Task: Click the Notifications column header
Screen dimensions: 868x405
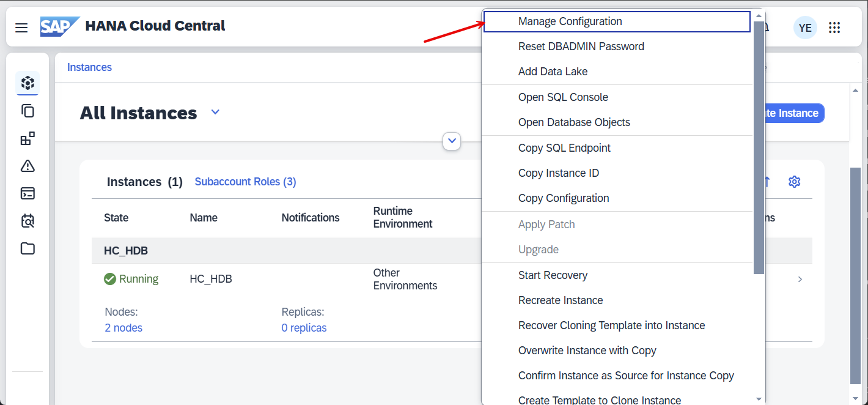Action: click(311, 218)
